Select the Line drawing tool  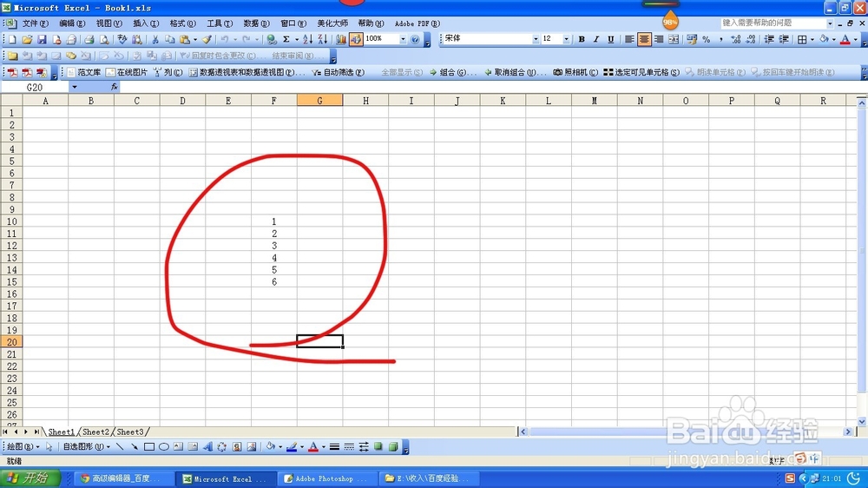pos(120,447)
